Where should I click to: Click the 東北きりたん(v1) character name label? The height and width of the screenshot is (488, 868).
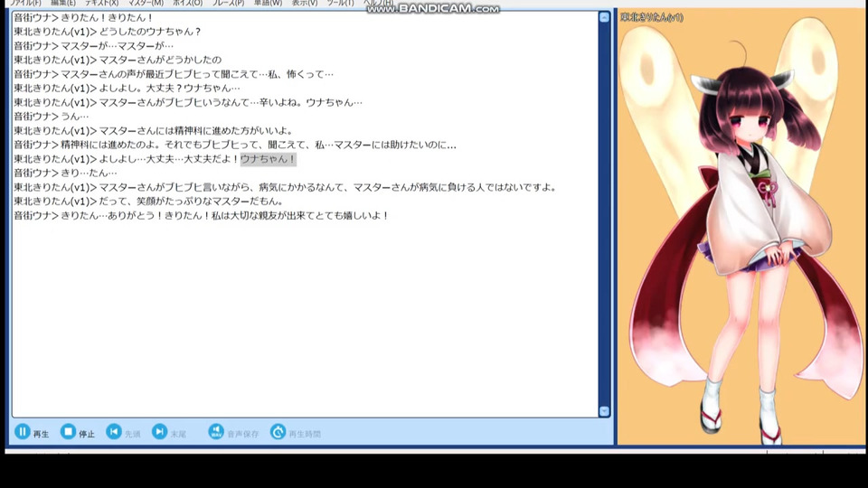click(652, 18)
